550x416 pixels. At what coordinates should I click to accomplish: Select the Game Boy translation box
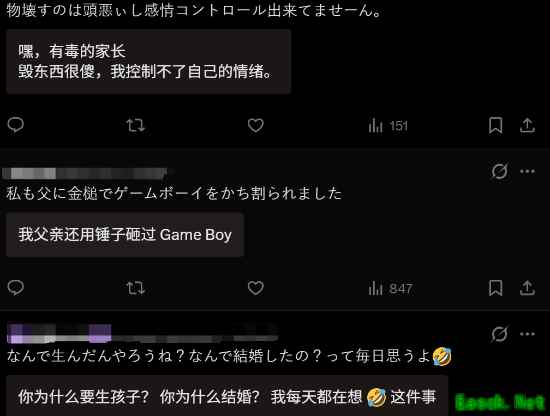click(125, 235)
